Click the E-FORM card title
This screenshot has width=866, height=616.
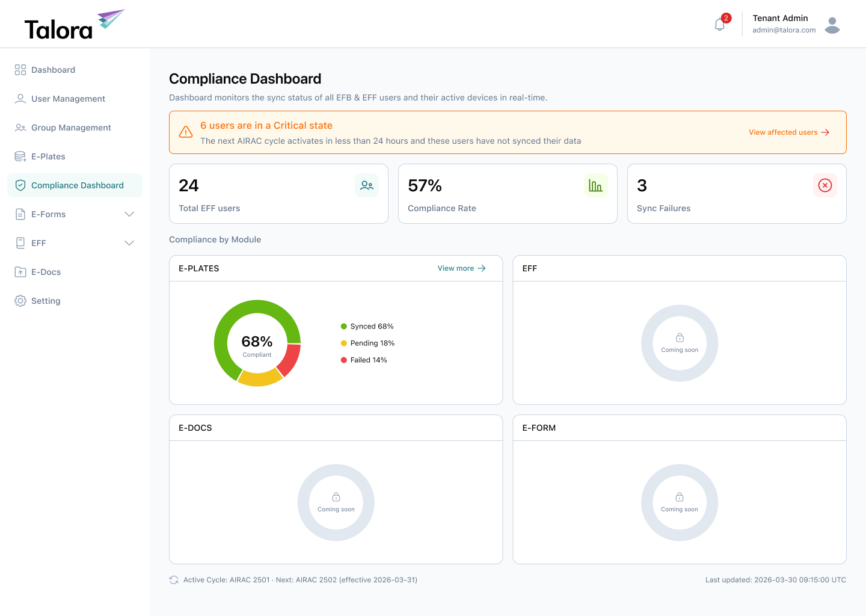[539, 428]
